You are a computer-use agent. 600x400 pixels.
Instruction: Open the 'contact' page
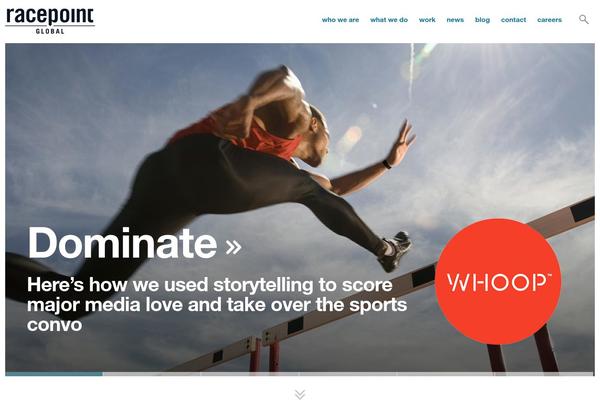[514, 20]
